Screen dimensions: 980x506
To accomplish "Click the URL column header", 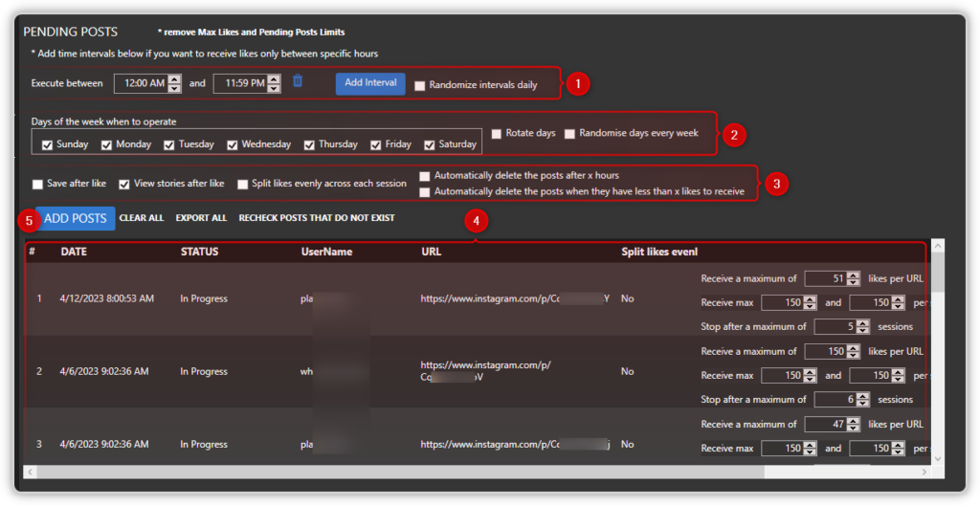I will (432, 252).
